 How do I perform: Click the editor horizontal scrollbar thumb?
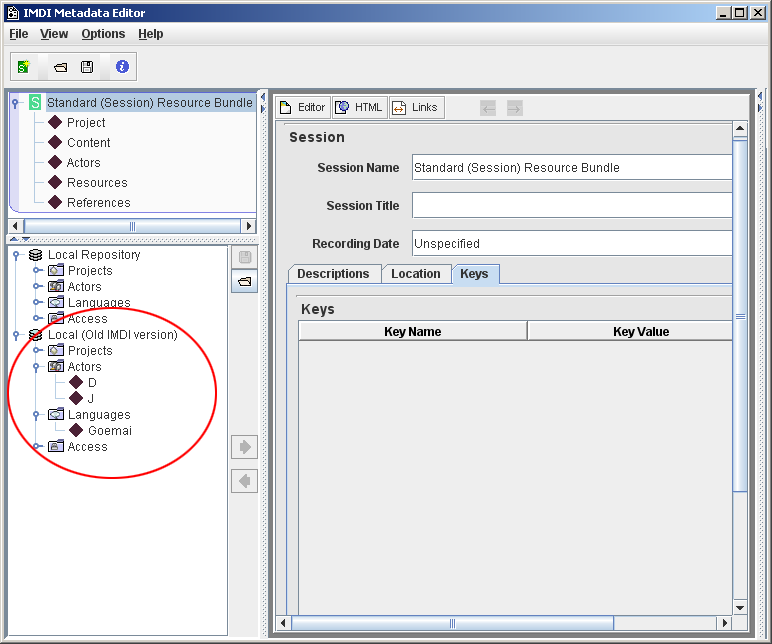[452, 623]
